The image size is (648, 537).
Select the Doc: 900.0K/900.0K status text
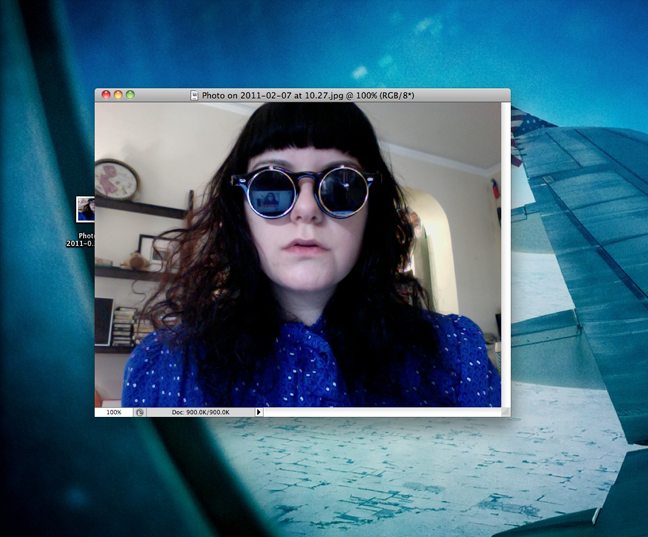pyautogui.click(x=200, y=412)
